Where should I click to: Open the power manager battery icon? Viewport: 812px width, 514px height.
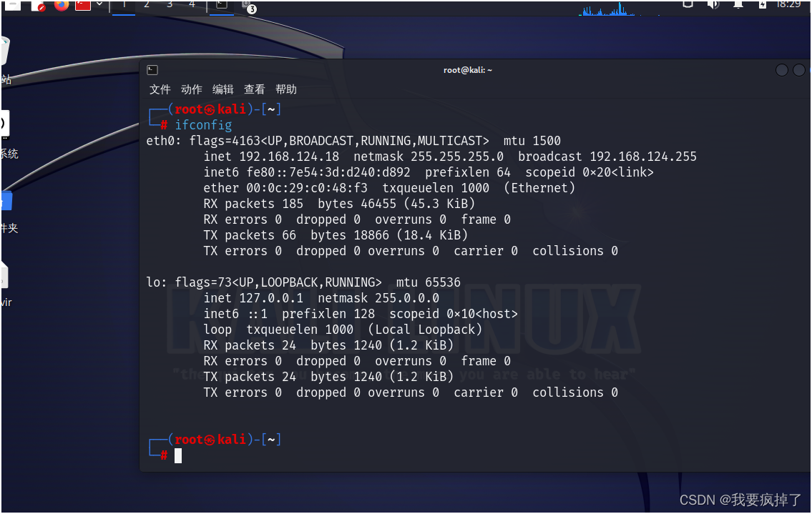tap(763, 4)
